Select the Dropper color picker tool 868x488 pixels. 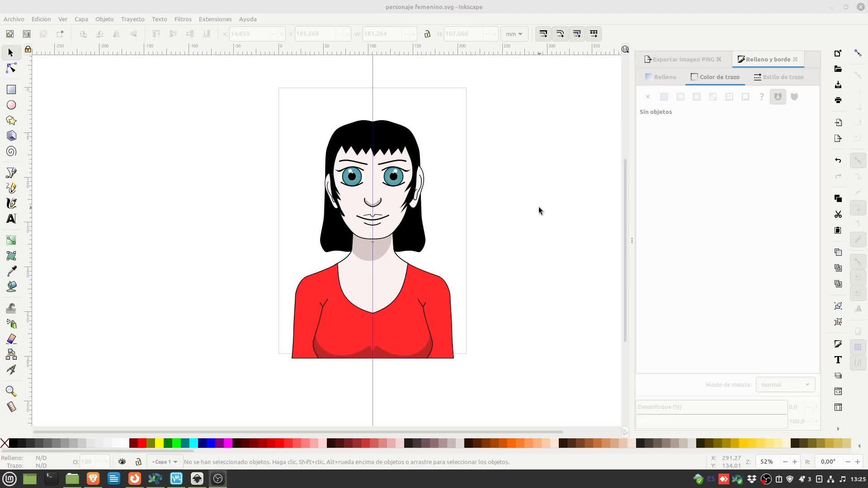point(11,271)
